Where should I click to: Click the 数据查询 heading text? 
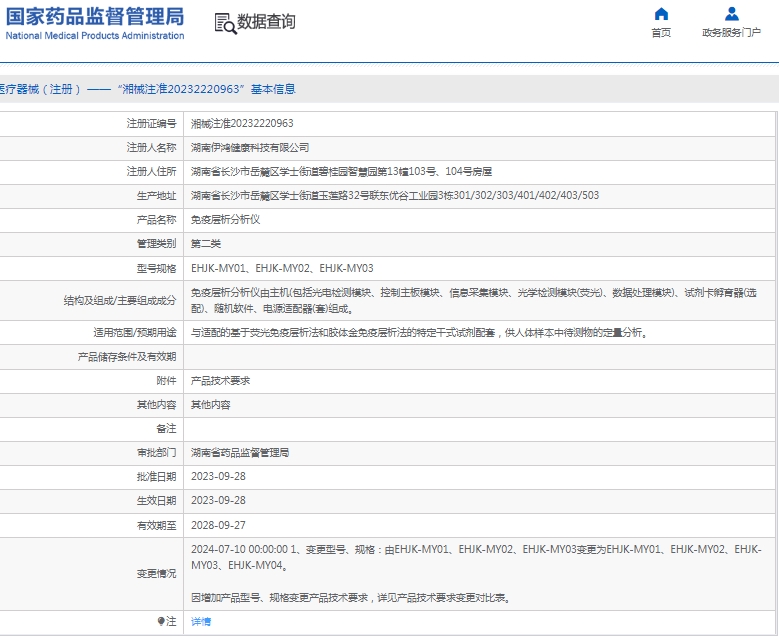click(266, 22)
